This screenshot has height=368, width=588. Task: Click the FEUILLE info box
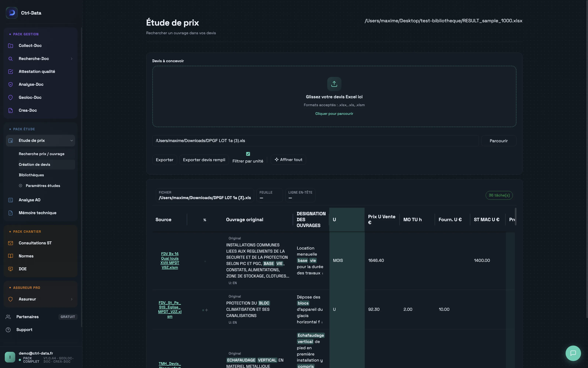269,195
